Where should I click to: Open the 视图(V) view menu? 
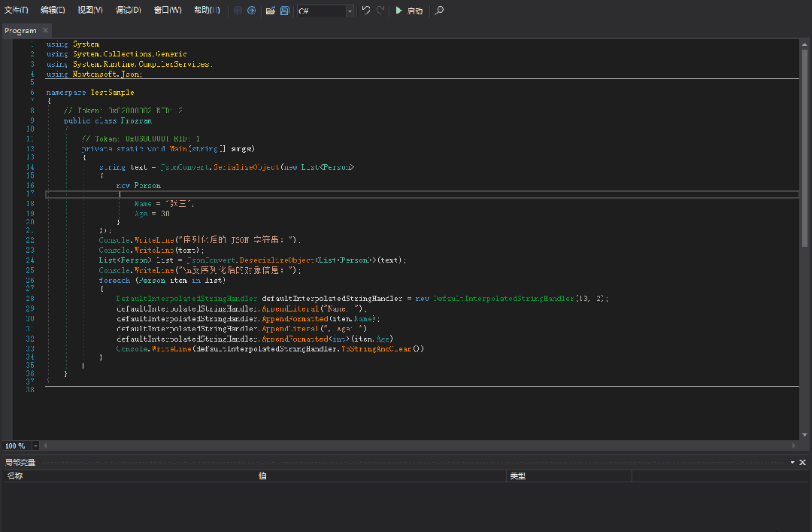[90, 11]
